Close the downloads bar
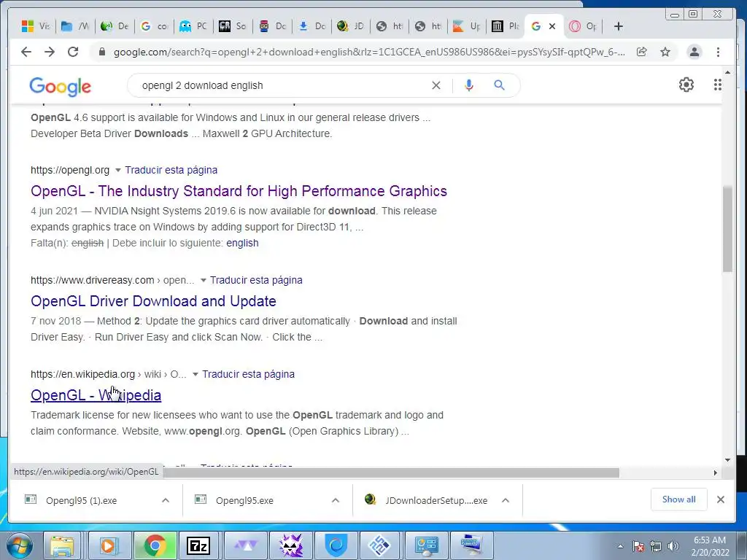Viewport: 747px width, 560px height. (720, 499)
